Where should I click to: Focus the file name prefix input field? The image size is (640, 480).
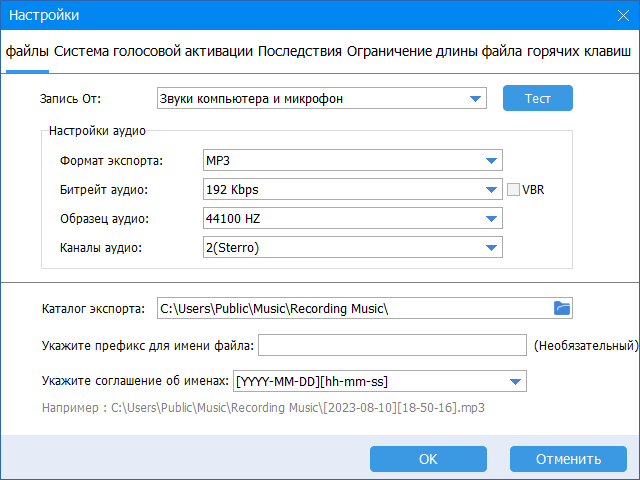click(392, 345)
